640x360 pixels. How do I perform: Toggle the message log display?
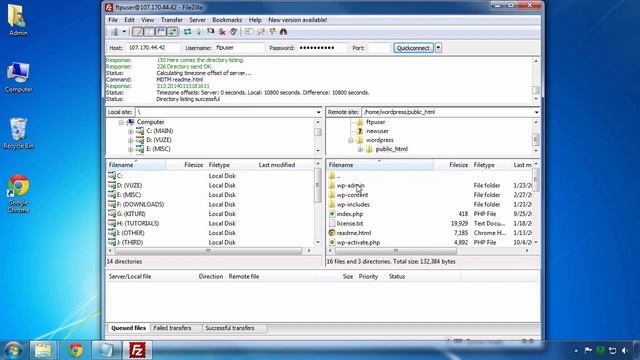point(138,32)
